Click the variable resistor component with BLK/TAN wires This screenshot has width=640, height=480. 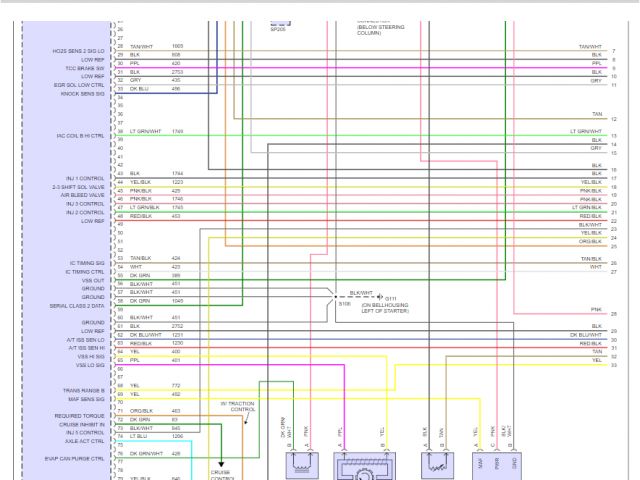[x=436, y=466]
